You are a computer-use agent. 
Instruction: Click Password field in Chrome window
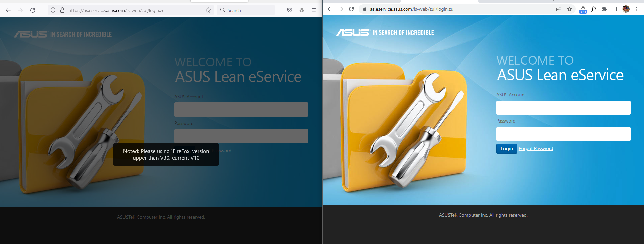pyautogui.click(x=563, y=134)
